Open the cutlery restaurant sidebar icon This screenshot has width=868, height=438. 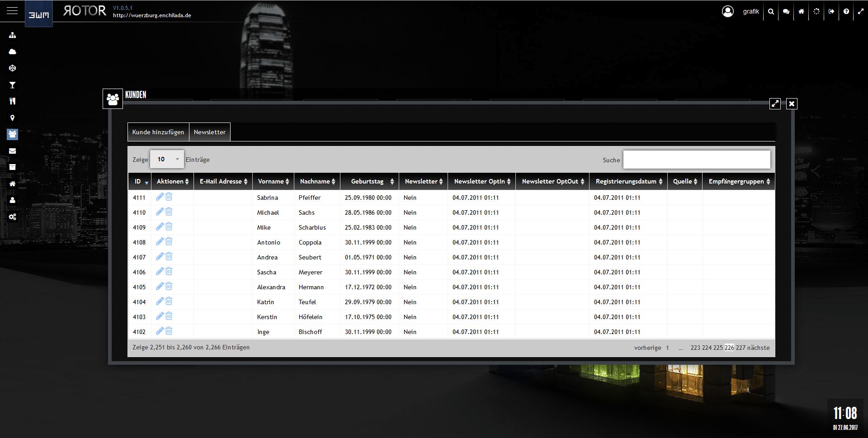point(12,101)
